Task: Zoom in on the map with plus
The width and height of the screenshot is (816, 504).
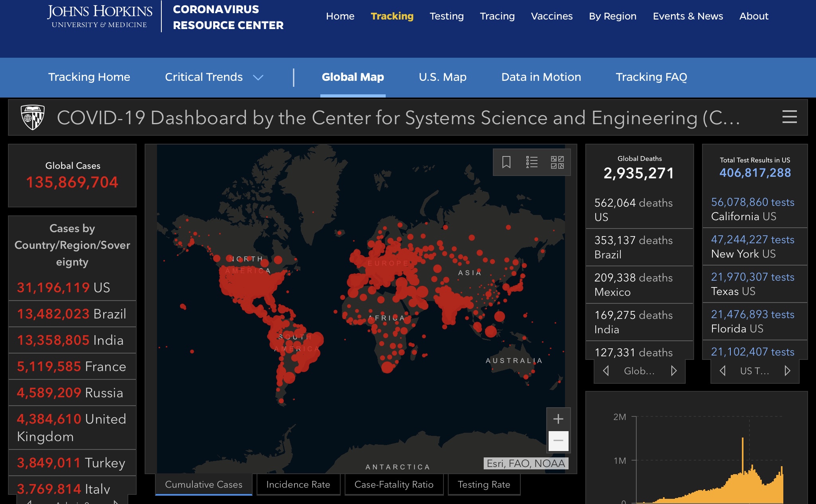Action: tap(558, 419)
